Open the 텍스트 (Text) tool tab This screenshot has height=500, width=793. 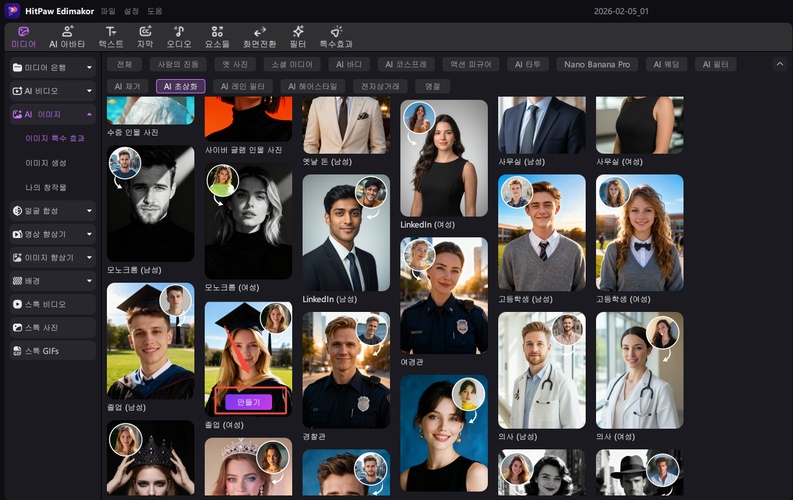(x=111, y=37)
